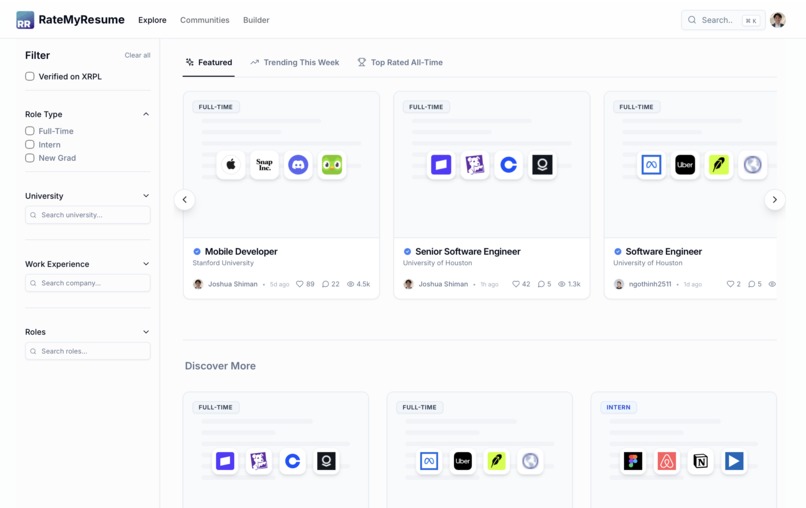Go to previous featured carousel slide
806x508 pixels.
185,199
